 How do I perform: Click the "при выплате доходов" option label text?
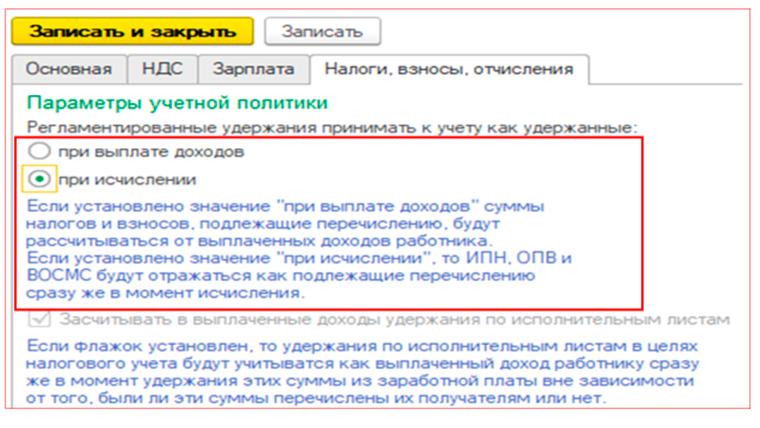150,152
